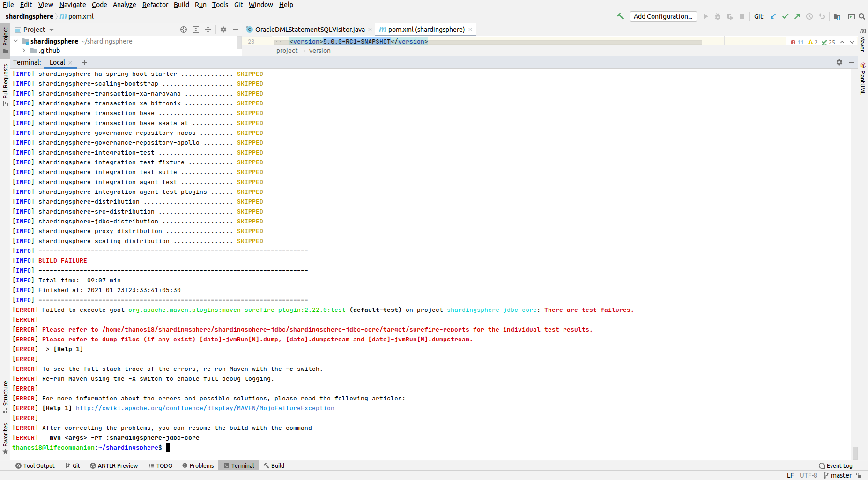Update project from Git with blue arrow icon
The width and height of the screenshot is (868, 480).
(x=773, y=16)
